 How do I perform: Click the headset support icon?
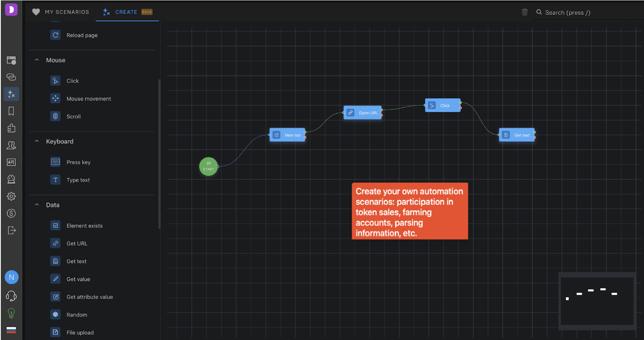[11, 296]
